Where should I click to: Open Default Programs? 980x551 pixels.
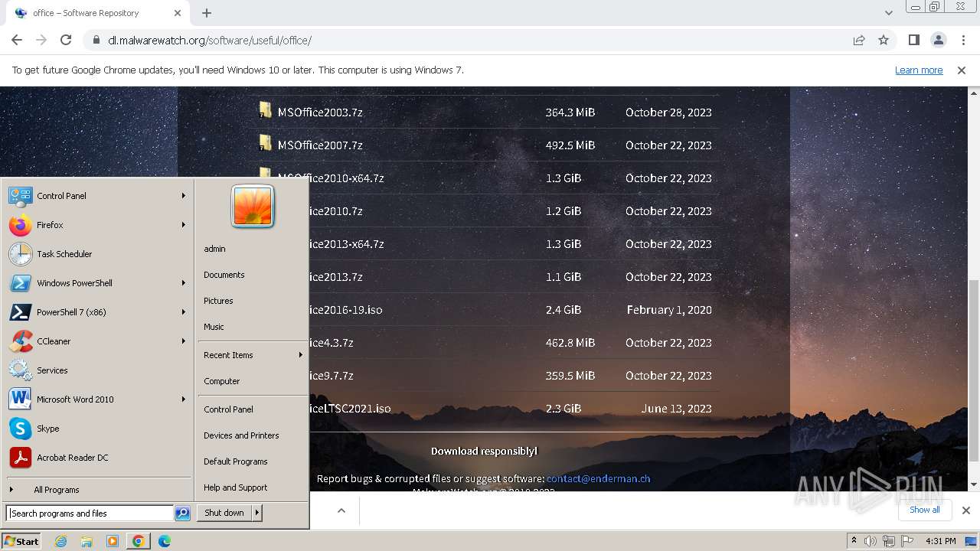point(236,461)
